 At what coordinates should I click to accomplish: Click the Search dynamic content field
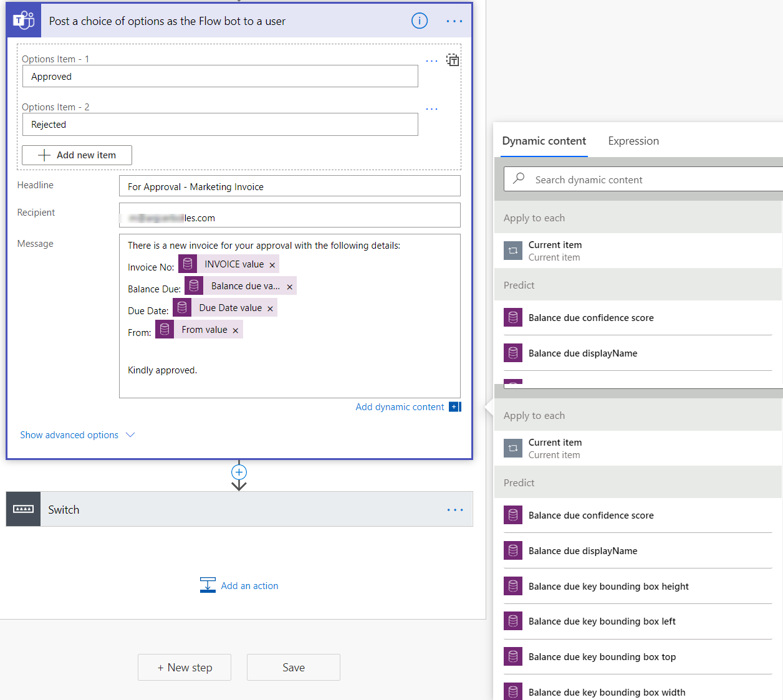[623, 179]
